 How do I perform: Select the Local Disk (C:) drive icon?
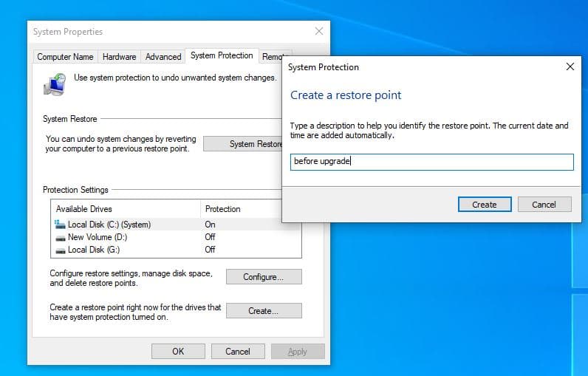pos(60,224)
